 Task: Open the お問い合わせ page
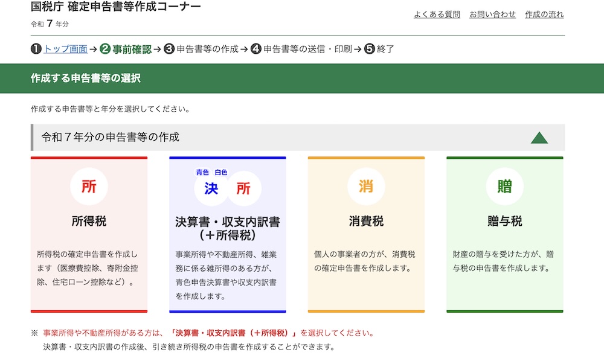coord(493,14)
